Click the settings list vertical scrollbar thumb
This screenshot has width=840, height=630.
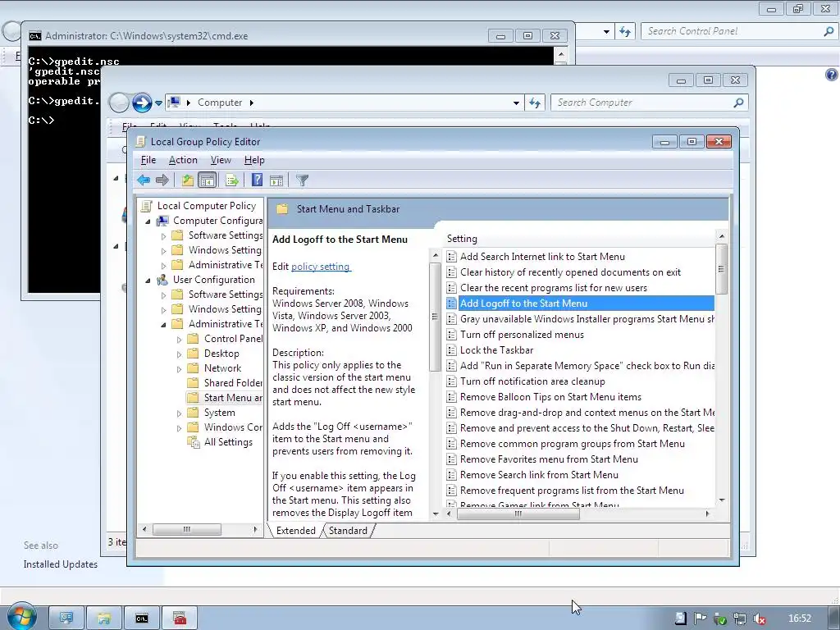point(722,269)
